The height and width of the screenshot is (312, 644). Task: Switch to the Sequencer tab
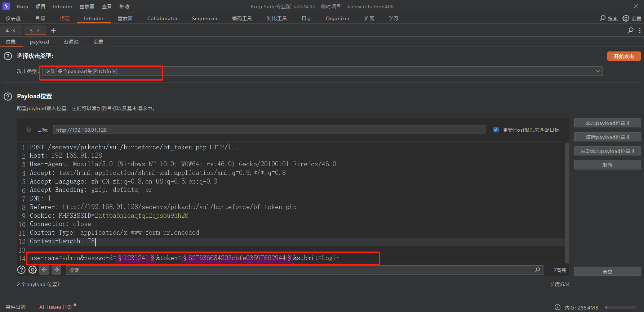pyautogui.click(x=205, y=18)
